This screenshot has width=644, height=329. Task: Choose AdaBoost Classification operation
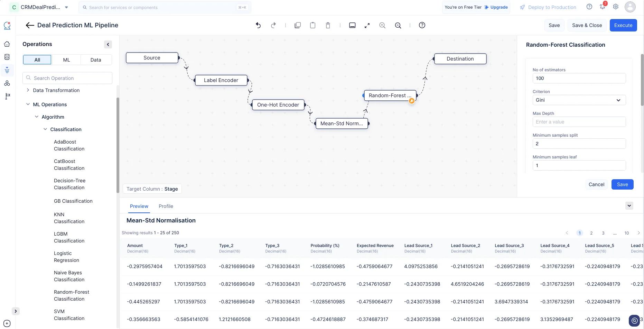69,145
